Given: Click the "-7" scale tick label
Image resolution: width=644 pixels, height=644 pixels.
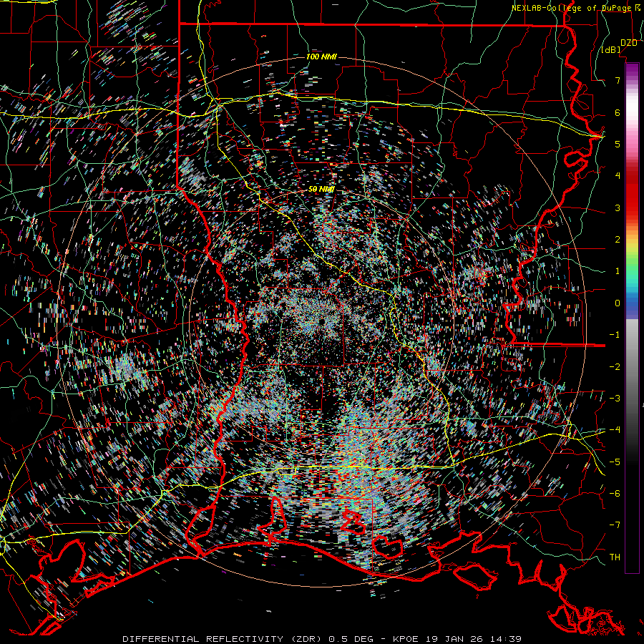Looking at the screenshot, I should [x=615, y=525].
